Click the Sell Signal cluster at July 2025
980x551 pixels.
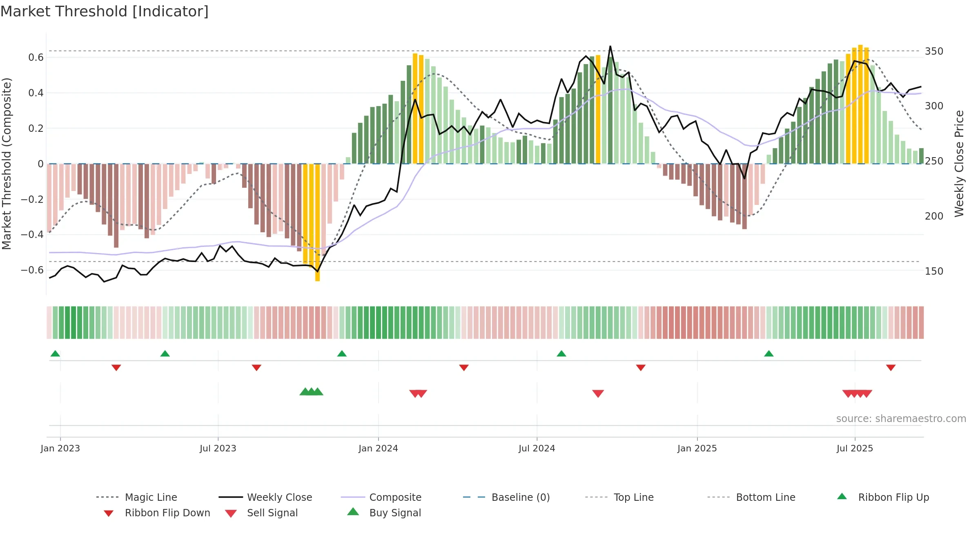click(x=857, y=393)
